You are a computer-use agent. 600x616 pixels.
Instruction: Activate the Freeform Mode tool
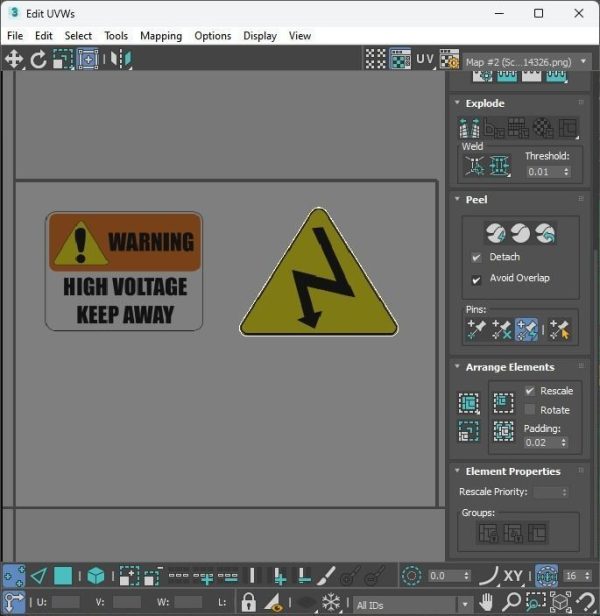(88, 59)
